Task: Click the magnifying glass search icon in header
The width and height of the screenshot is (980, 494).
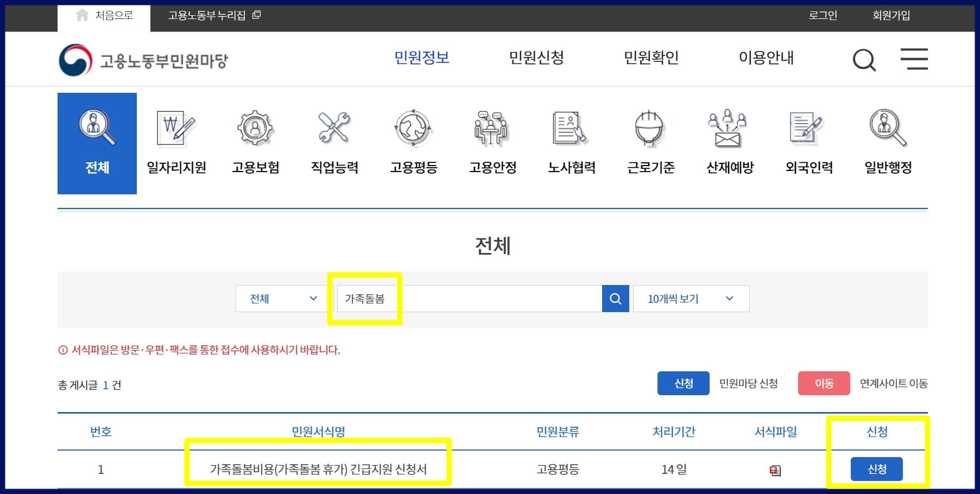Action: coord(864,60)
